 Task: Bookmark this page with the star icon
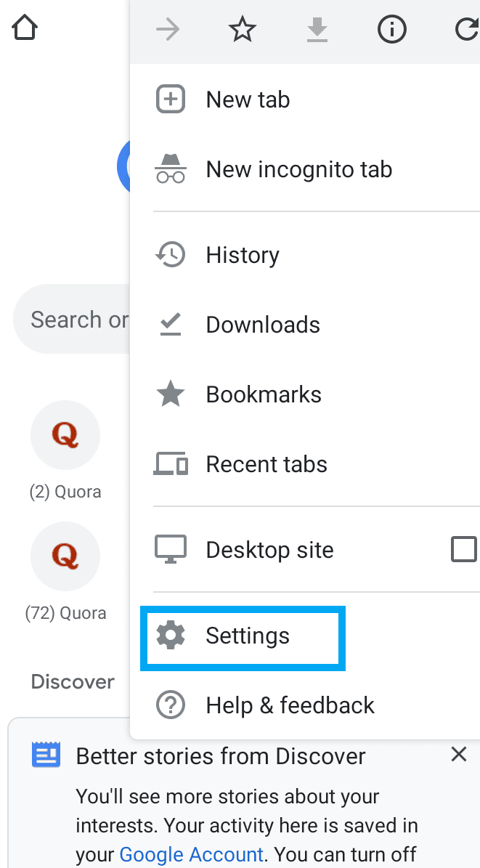[243, 30]
